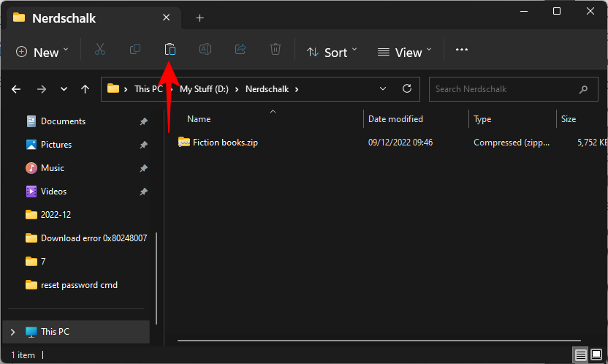Refresh the current folder view
Screen dimensions: 608x364
[x=407, y=89]
